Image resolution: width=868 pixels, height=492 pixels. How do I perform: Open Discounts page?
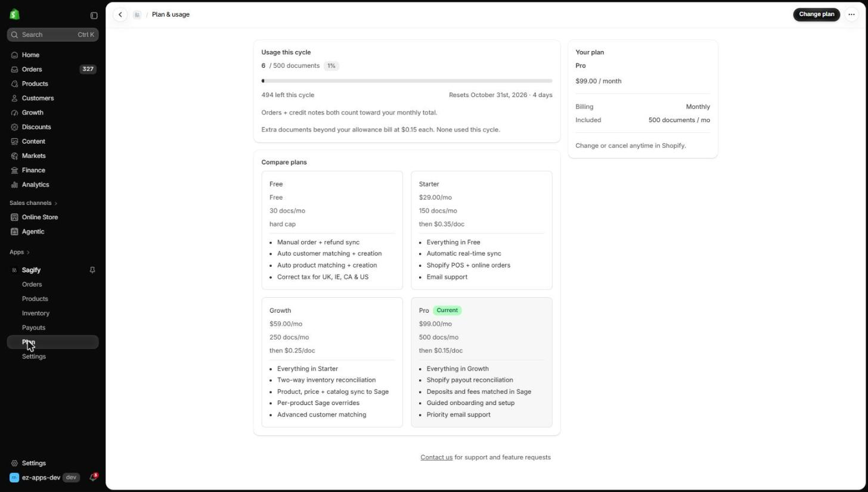click(52, 127)
